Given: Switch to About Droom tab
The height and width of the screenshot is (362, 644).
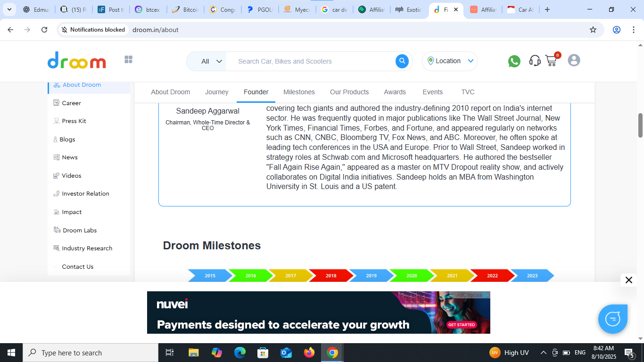Looking at the screenshot, I should pyautogui.click(x=170, y=92).
